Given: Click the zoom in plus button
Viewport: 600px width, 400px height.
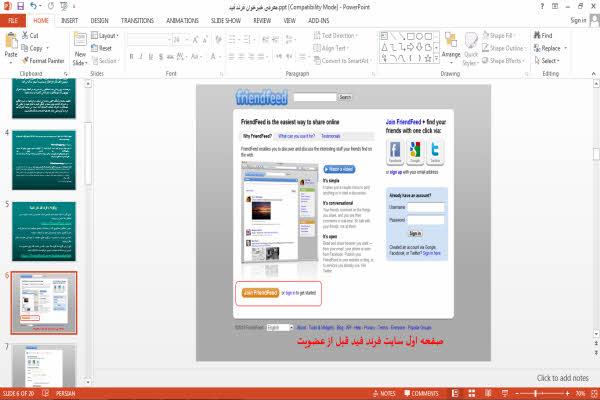Looking at the screenshot, I should point(567,393).
